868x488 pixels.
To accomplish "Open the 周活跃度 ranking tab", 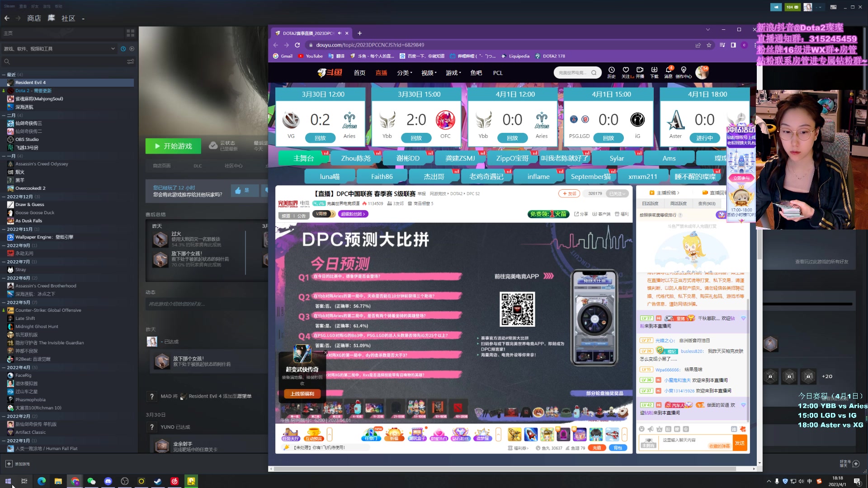I will click(x=678, y=204).
